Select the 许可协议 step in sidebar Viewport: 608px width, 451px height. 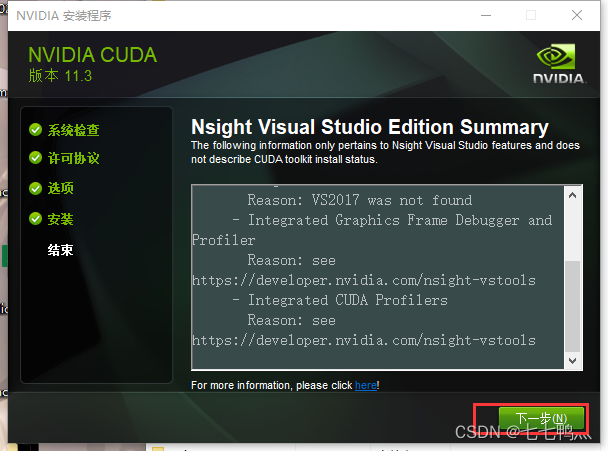74,158
